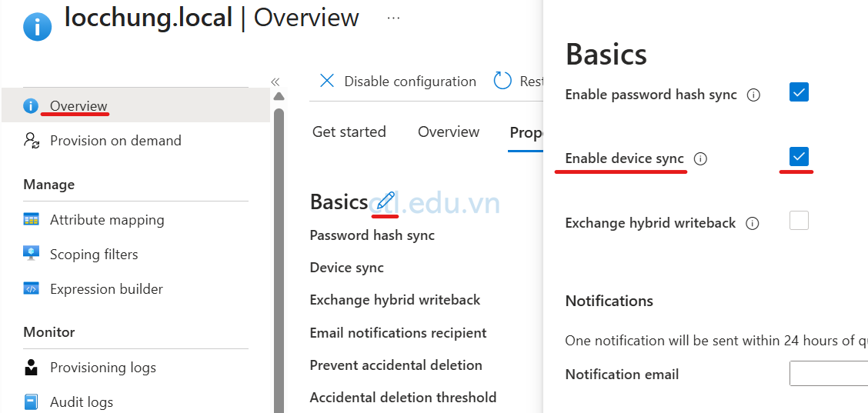Click the blue info icon beside locchung.local title
The image size is (868, 413).
(x=38, y=27)
